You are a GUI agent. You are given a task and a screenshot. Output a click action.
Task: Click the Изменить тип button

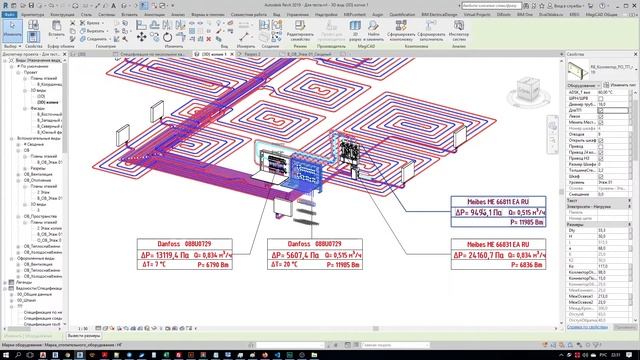[620, 85]
